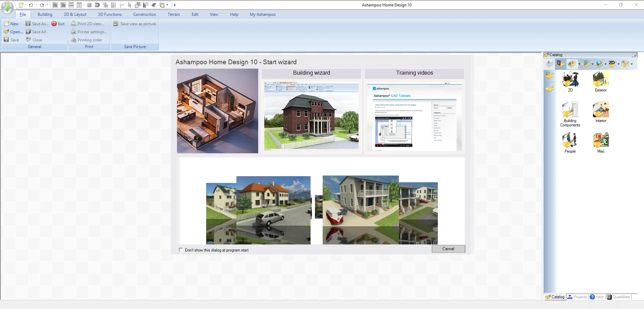Open Printer settings...
Image resolution: width=644 pixels, height=309 pixels.
tap(89, 32)
